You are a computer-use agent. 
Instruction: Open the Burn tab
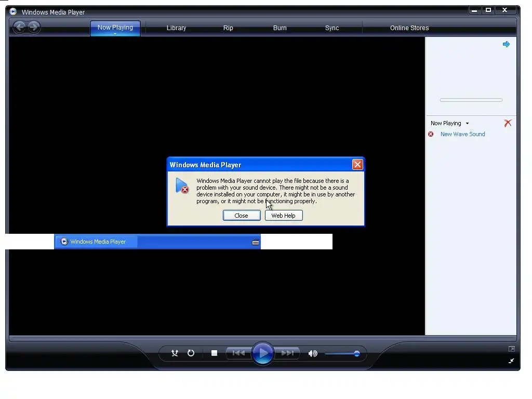(280, 28)
